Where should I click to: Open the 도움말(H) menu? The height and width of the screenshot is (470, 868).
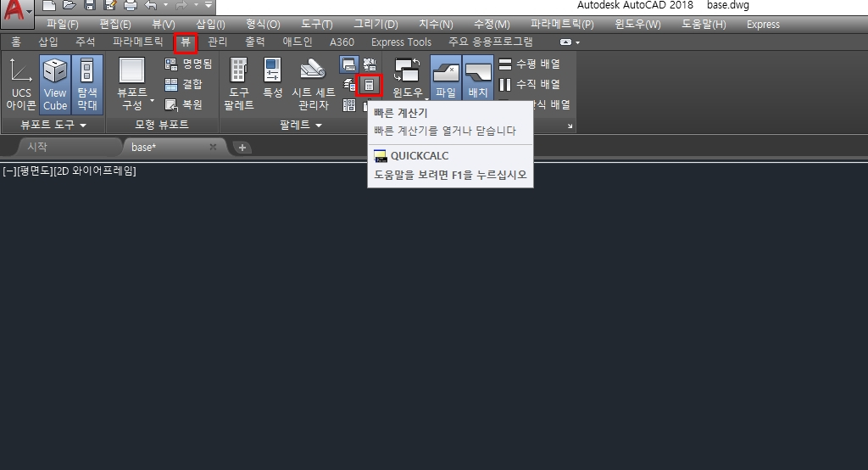pyautogui.click(x=704, y=25)
